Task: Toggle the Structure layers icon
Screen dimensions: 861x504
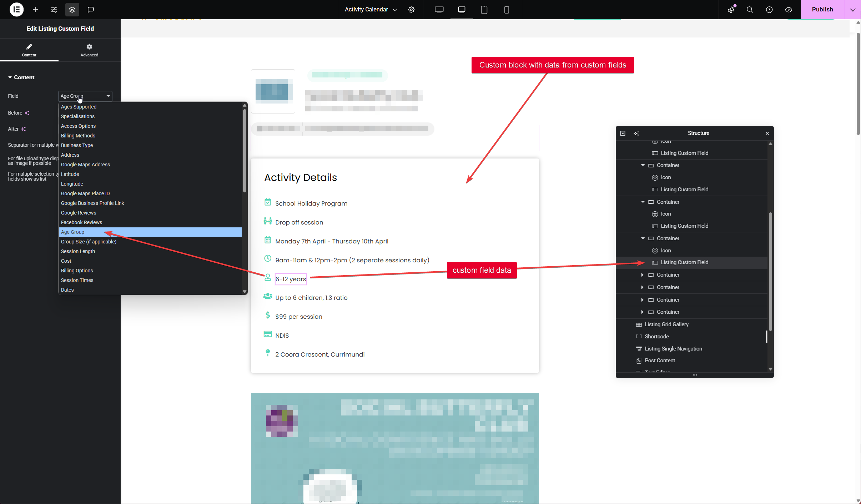Action: 72,10
